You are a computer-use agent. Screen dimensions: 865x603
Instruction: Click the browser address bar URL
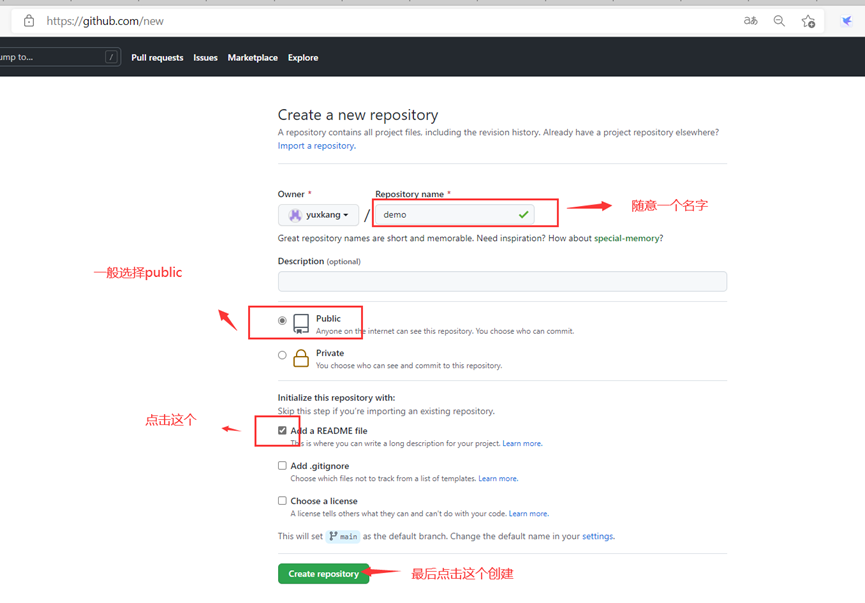105,21
